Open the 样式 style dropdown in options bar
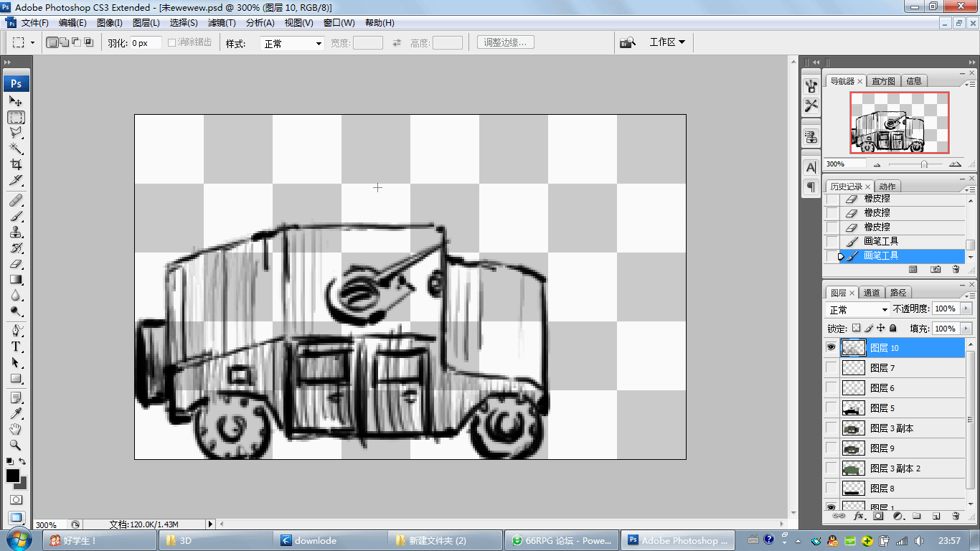Image resolution: width=980 pixels, height=551 pixels. tap(293, 43)
